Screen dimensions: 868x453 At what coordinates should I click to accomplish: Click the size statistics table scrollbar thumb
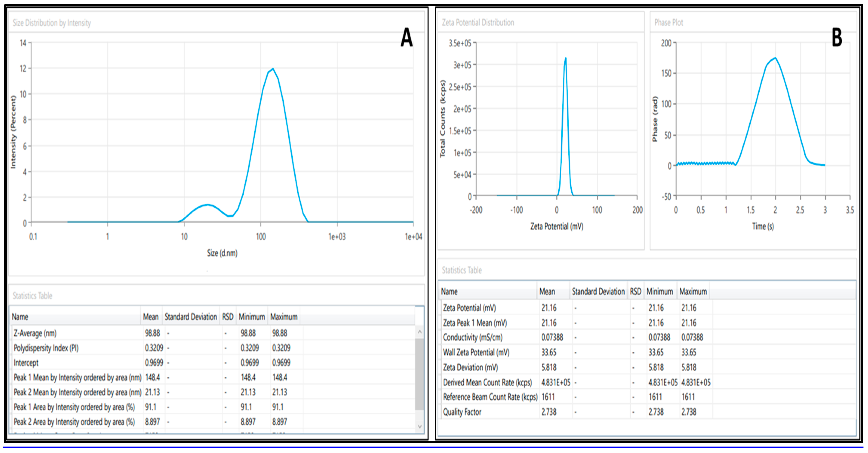[419, 374]
